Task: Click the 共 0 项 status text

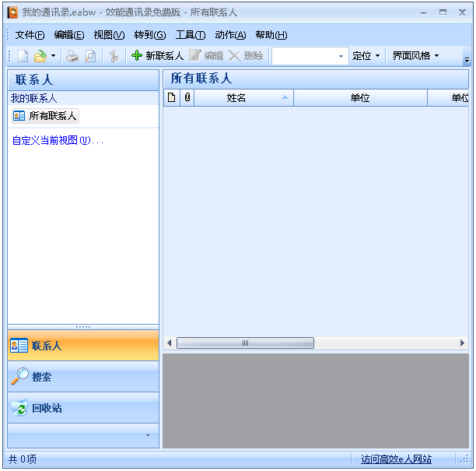Action: click(x=23, y=459)
